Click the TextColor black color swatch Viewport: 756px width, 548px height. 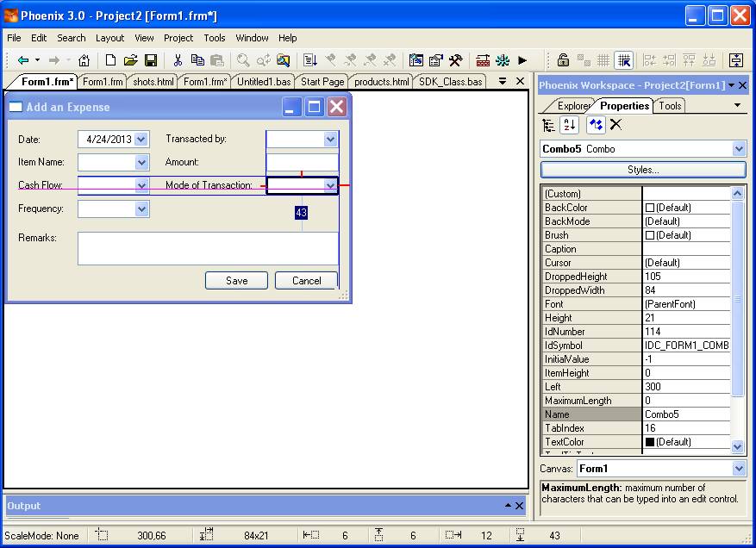coord(650,441)
